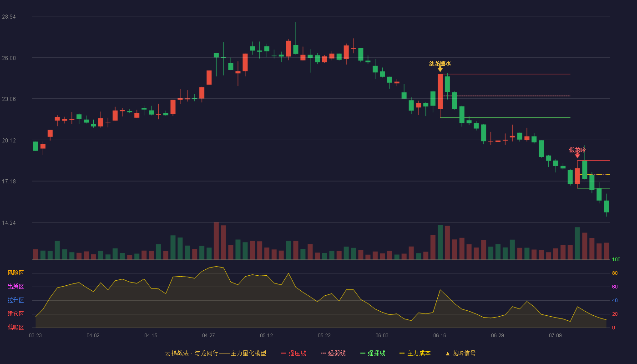The image size is (637, 364).
Task: Click the 龙吟信号 triangle legend icon
Action: [447, 354]
